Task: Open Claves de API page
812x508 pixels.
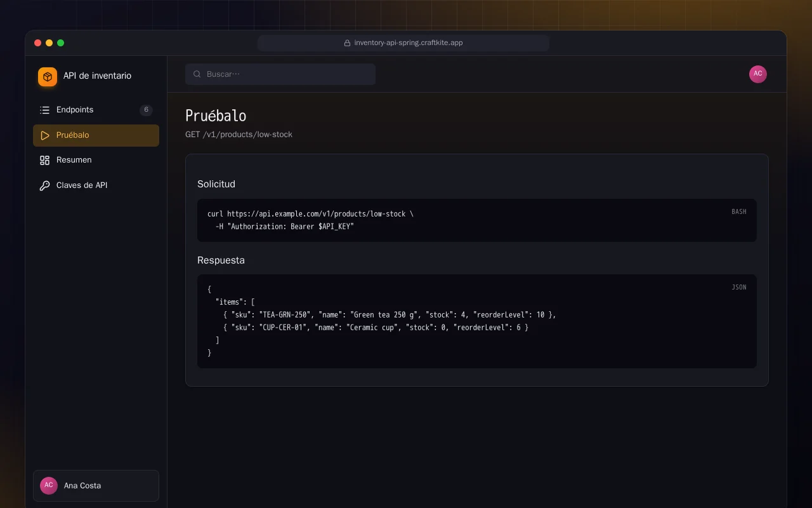Action: [x=96, y=185]
